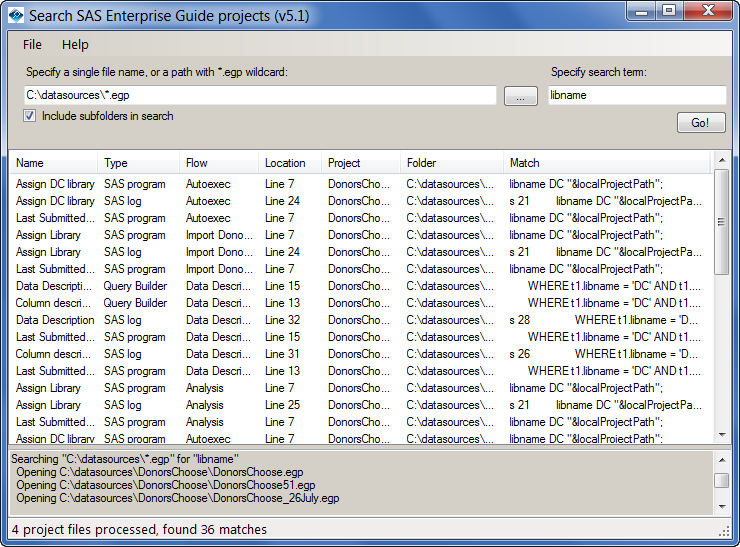Click the log panel scrollbar thumb
740x547 pixels.
722,480
